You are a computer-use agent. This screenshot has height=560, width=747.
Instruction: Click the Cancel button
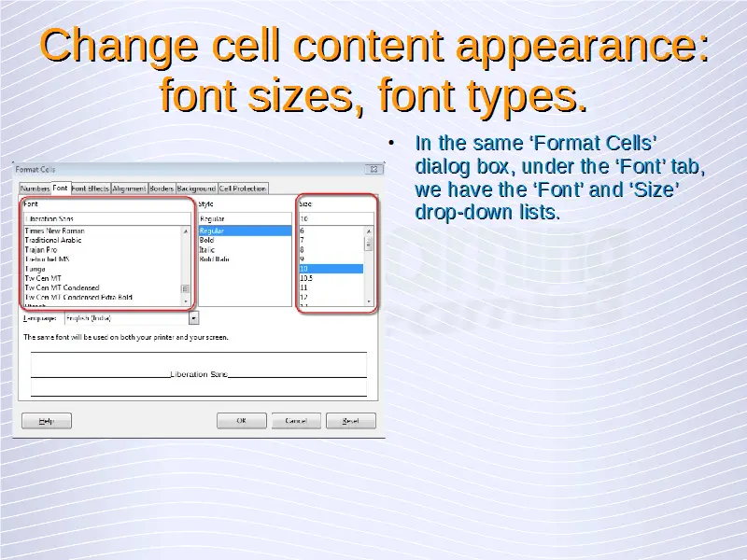(295, 421)
